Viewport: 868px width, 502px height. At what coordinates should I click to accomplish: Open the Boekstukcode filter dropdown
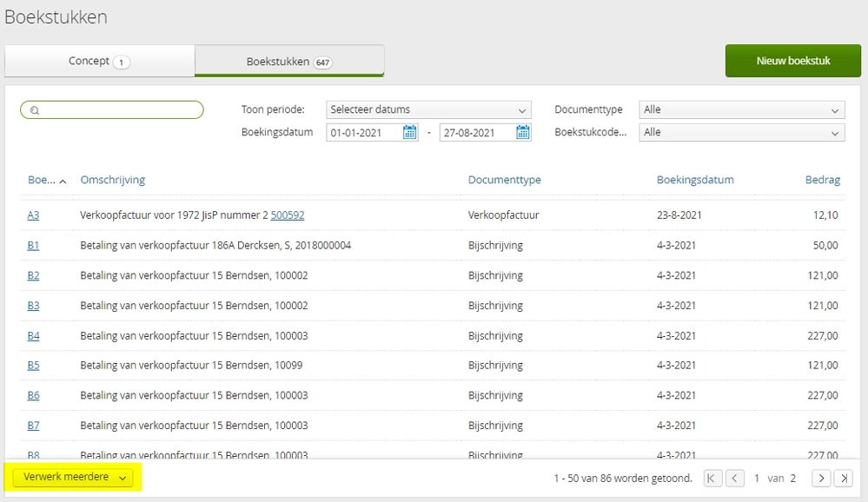[x=741, y=133]
